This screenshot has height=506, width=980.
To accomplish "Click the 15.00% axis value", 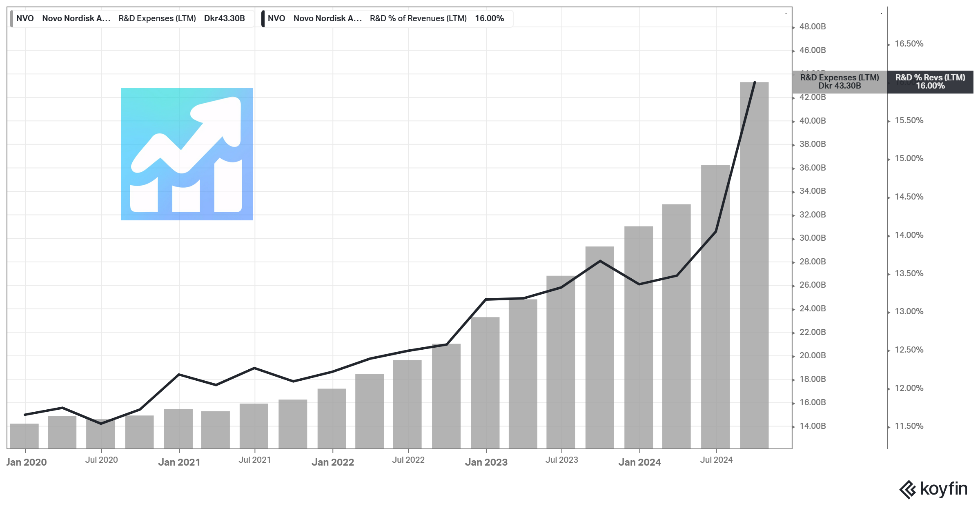I will pos(909,158).
